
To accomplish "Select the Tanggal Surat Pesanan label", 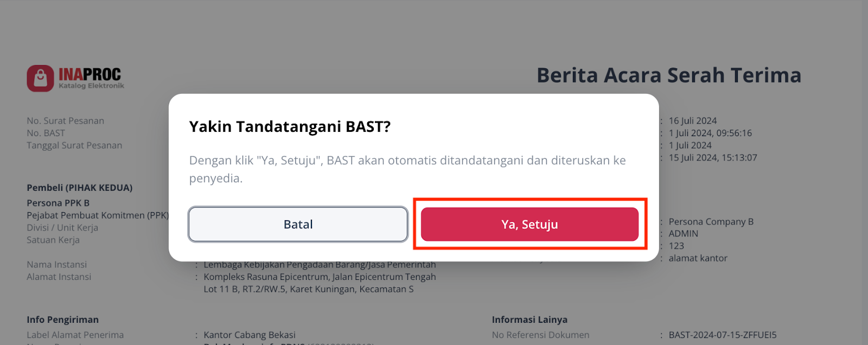I will [x=74, y=145].
